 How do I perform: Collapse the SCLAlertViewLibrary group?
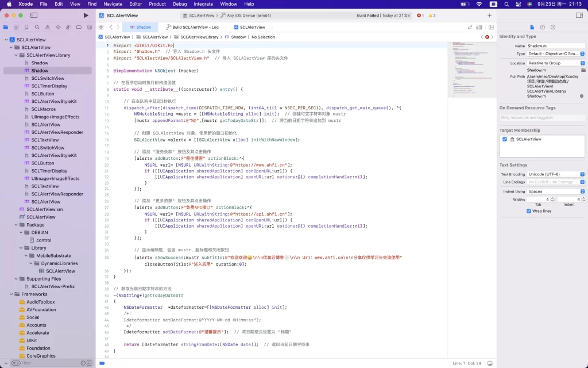pos(16,55)
